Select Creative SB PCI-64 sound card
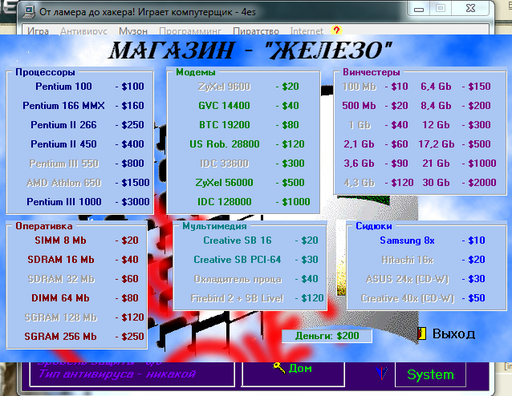 237,260
